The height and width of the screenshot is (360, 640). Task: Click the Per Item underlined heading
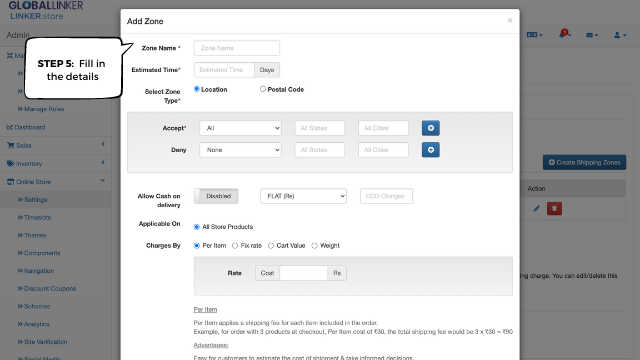pyautogui.click(x=205, y=309)
